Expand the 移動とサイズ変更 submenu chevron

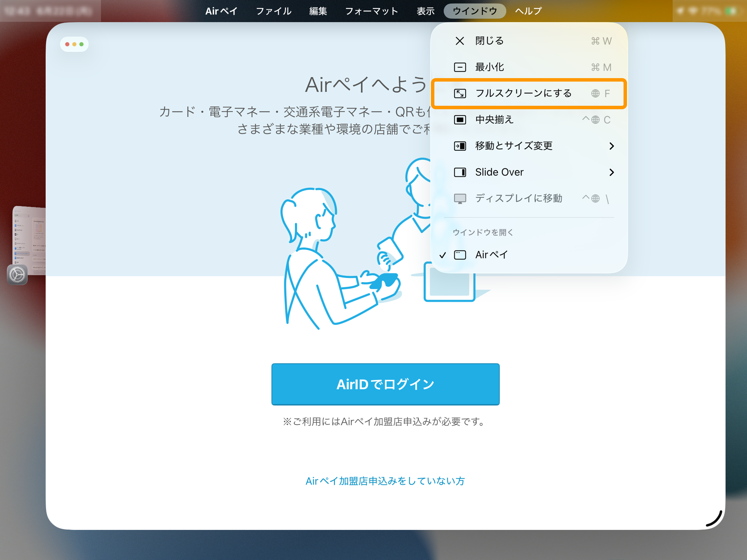coord(611,146)
